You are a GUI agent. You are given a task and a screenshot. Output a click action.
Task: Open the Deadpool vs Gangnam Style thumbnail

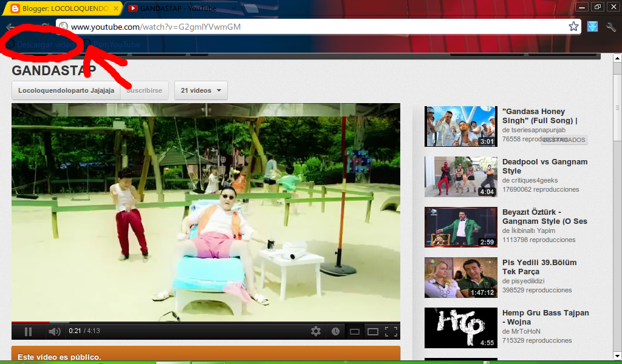pyautogui.click(x=460, y=177)
